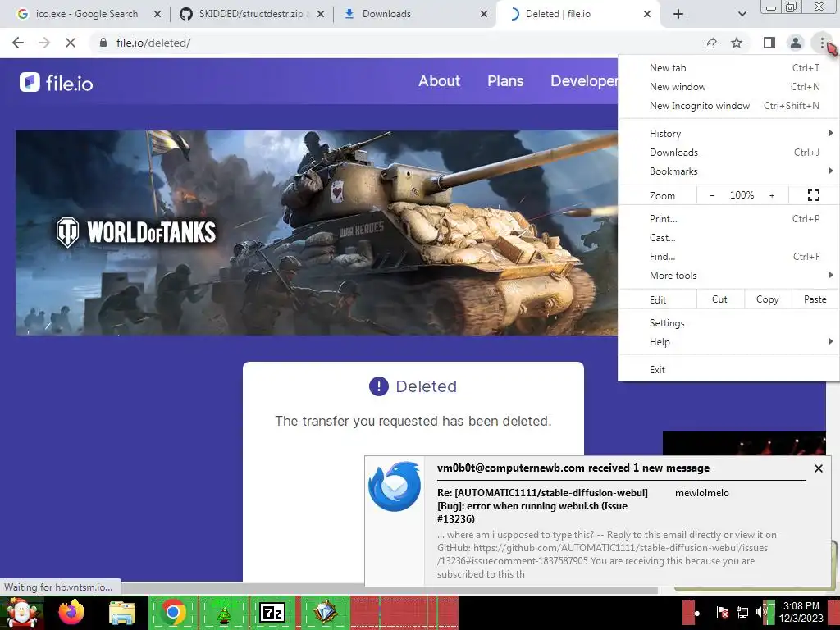Stop loading the page with the X button

pos(71,43)
